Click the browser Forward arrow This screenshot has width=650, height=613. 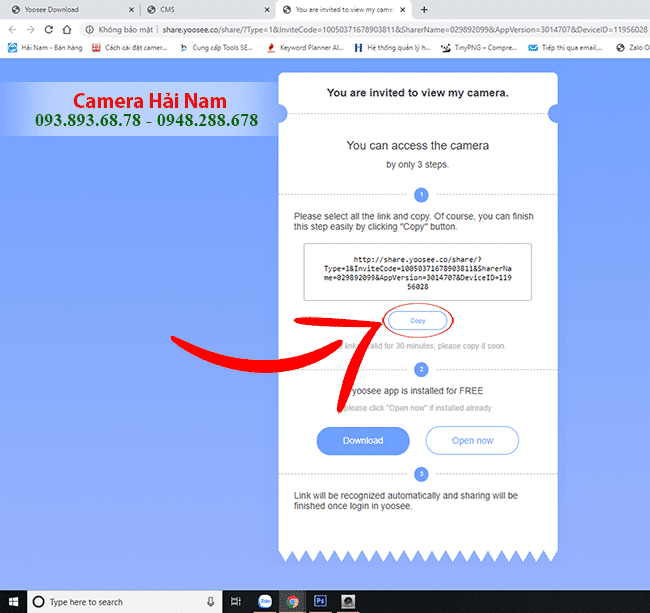pyautogui.click(x=30, y=29)
